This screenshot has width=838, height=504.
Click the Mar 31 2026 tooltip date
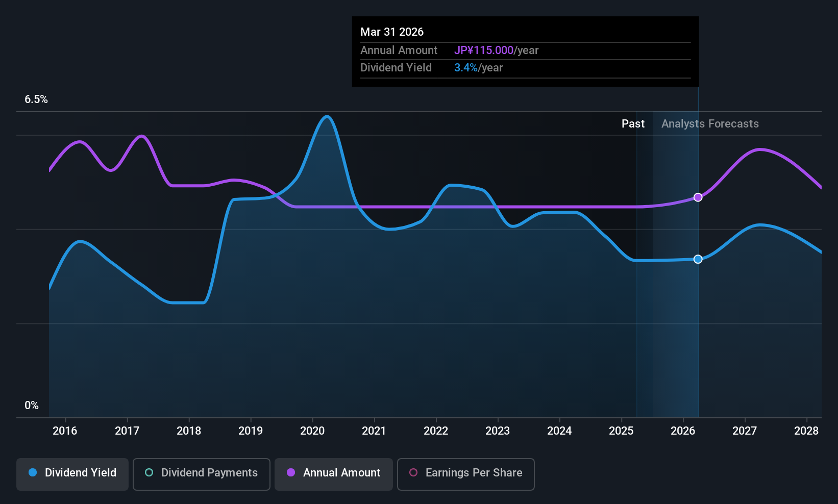(x=392, y=32)
